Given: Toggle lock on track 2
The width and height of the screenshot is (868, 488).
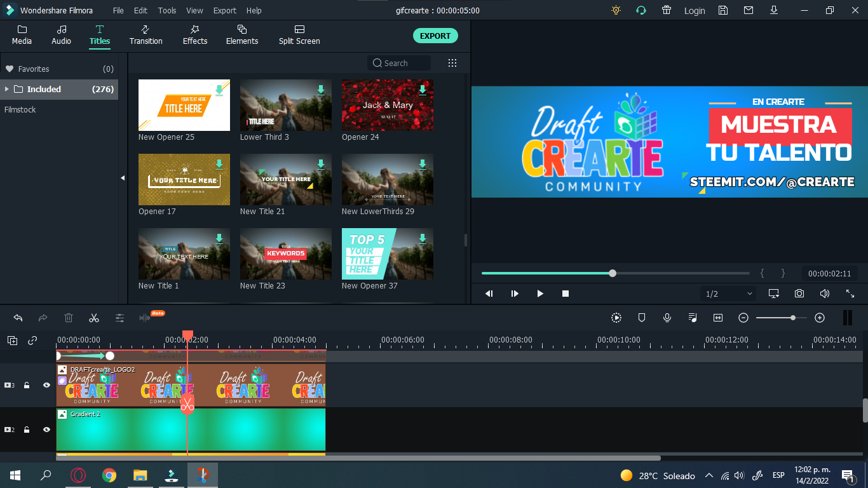Looking at the screenshot, I should [x=27, y=430].
